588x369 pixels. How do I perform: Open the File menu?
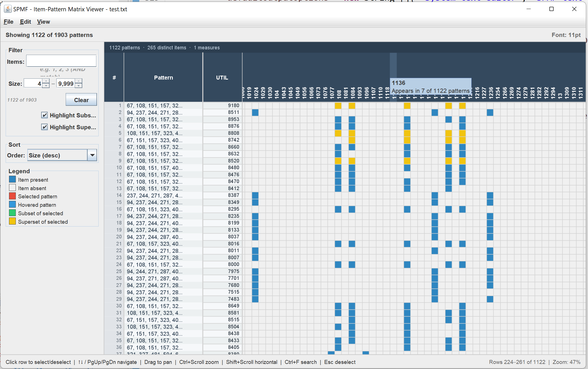(x=8, y=22)
